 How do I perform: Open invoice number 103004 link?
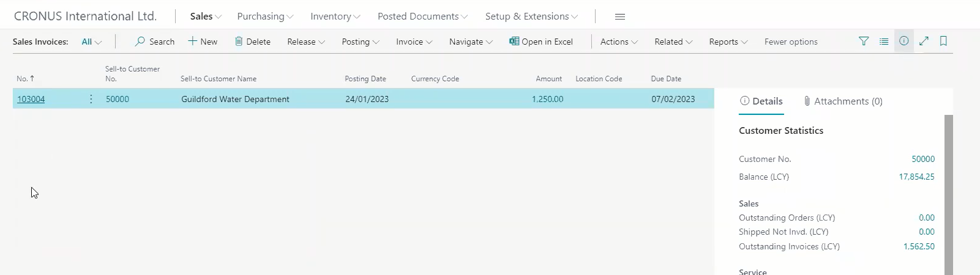point(31,99)
